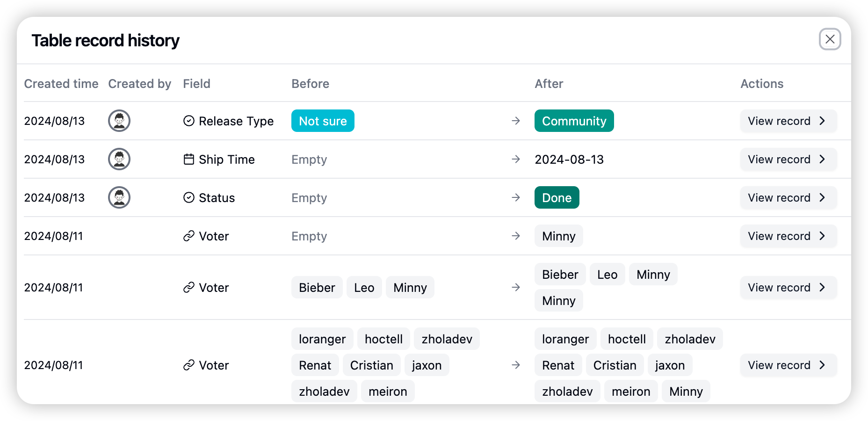Close the Table record history dialog
868x421 pixels.
(830, 39)
